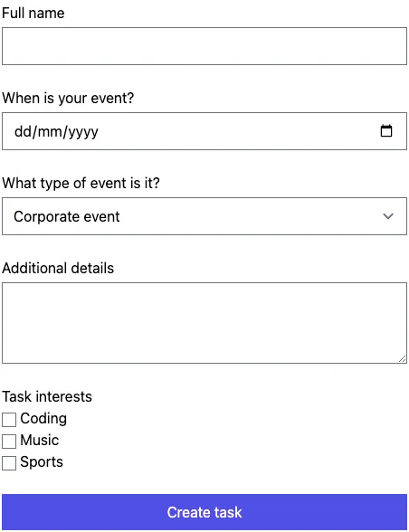
Task: Click the 'What type of event is it?' label
Action: point(81,183)
